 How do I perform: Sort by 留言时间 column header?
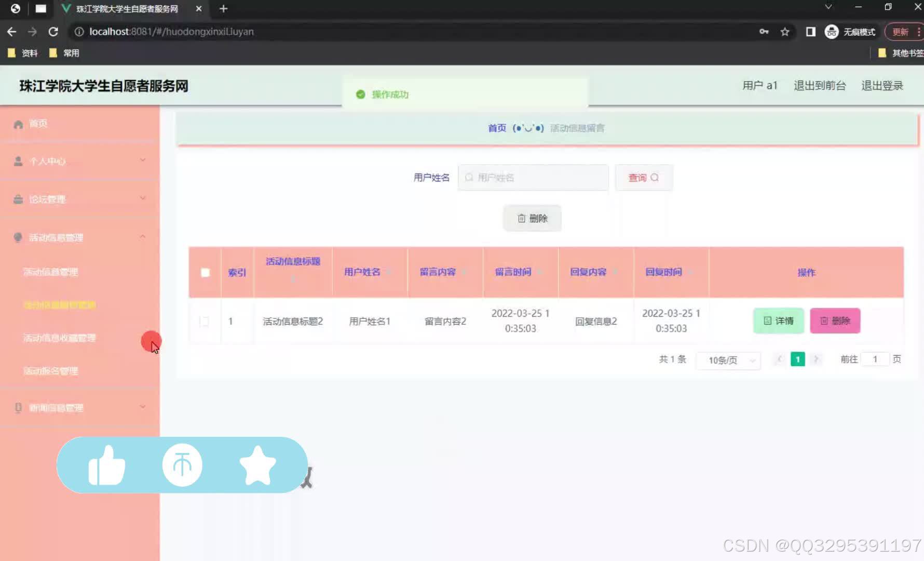click(513, 272)
